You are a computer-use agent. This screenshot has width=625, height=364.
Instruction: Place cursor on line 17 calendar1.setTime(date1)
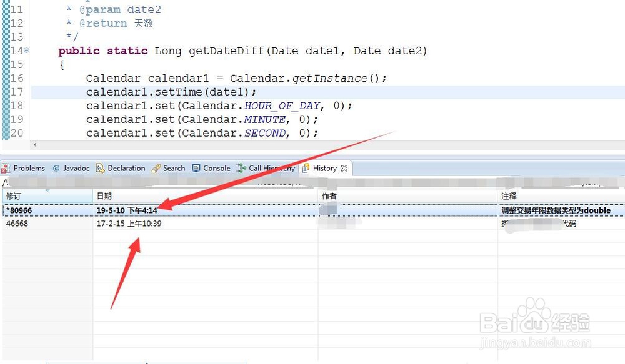171,92
